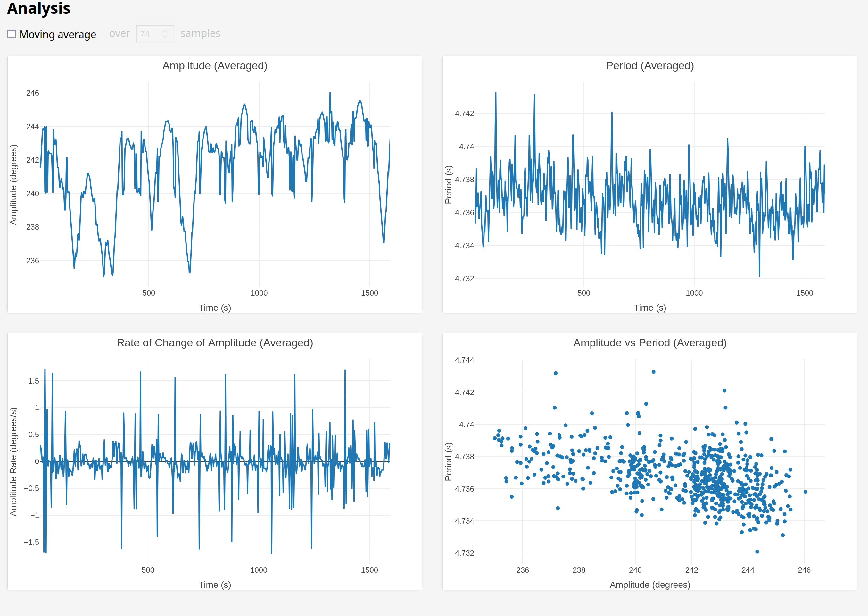The height and width of the screenshot is (616, 868).
Task: Enable the Moving average checkbox
Action: 12,34
